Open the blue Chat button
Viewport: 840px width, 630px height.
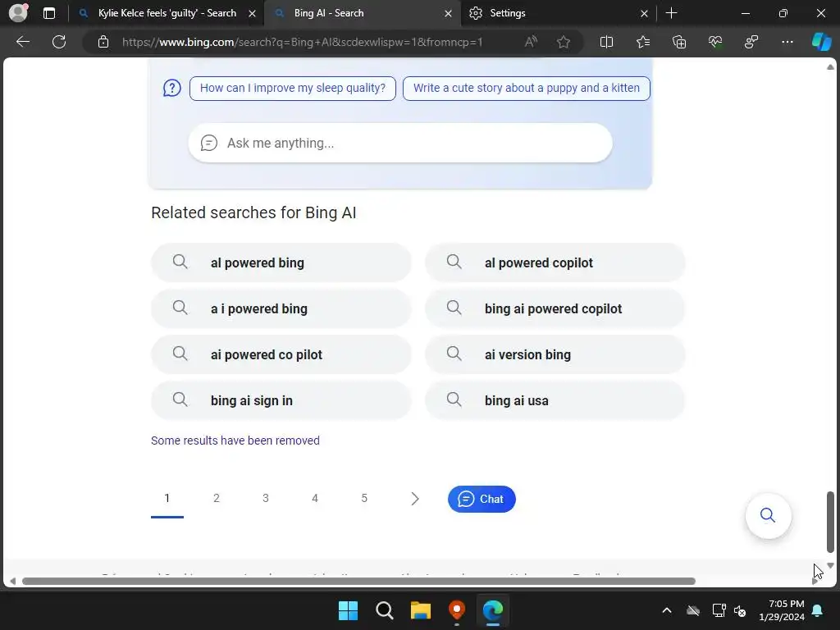(482, 499)
